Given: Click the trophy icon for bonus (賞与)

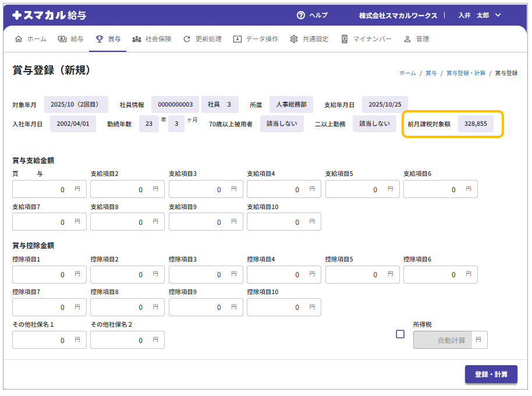Looking at the screenshot, I should [x=100, y=39].
